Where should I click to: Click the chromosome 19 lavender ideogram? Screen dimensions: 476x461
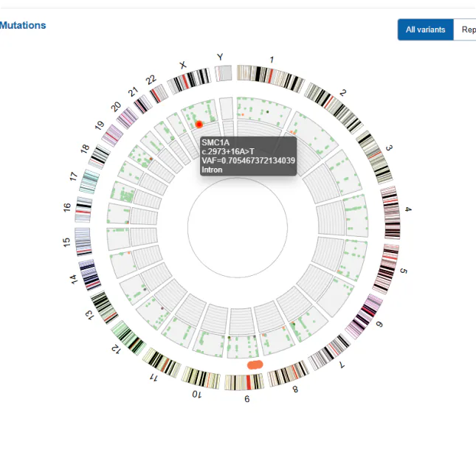pyautogui.click(x=112, y=136)
